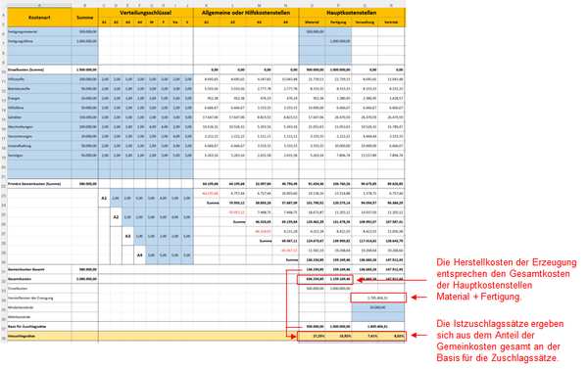The height and width of the screenshot is (369, 588).
Task: Select the Allgemeine oder Hilfskostenstellen header
Action: [x=246, y=13]
